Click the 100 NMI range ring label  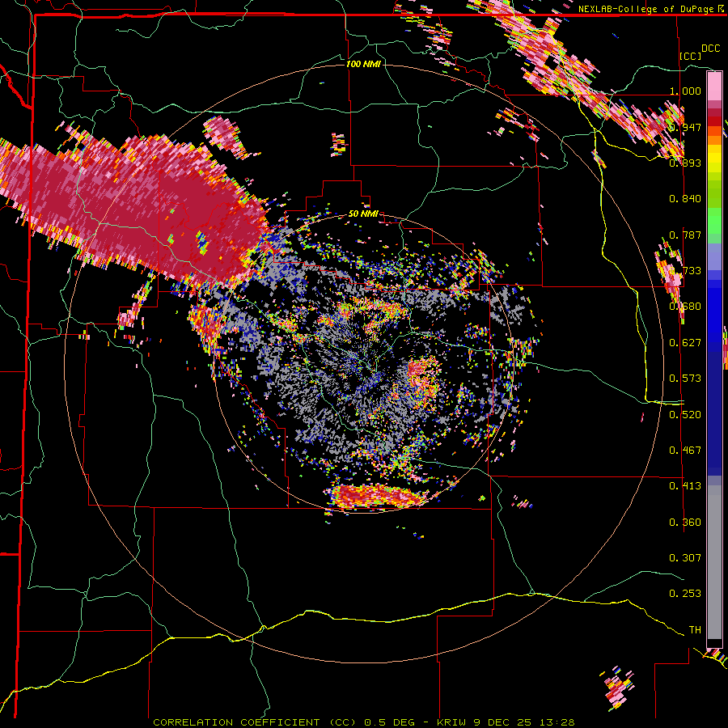(363, 64)
